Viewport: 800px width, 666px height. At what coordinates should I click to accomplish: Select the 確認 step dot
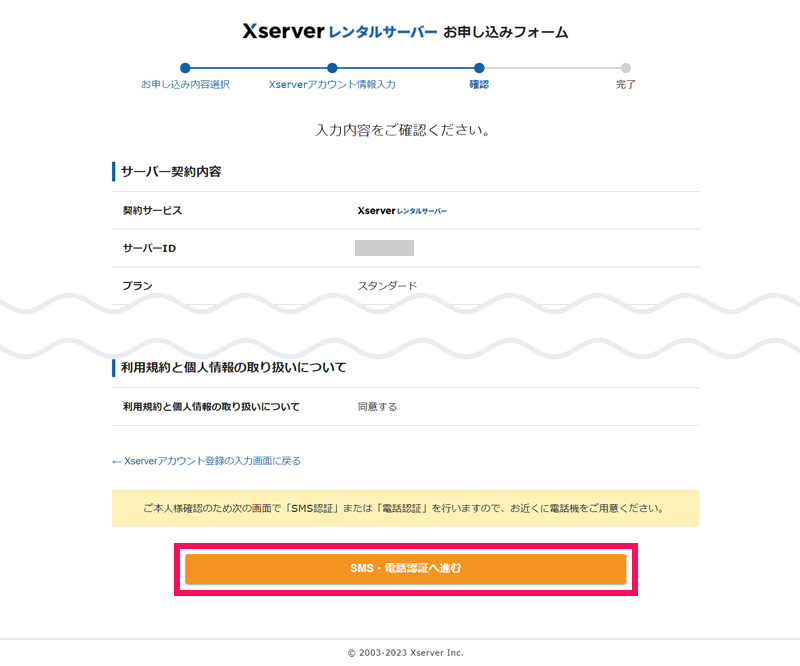[x=479, y=68]
